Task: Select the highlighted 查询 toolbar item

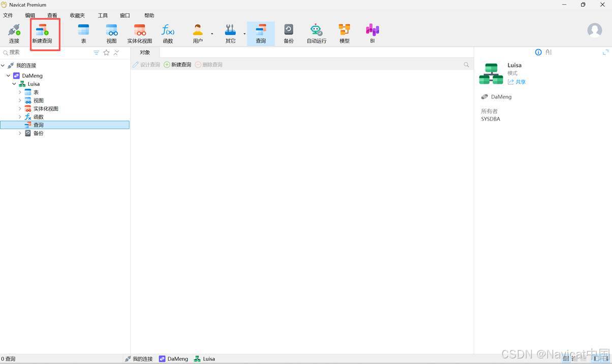Action: click(261, 34)
